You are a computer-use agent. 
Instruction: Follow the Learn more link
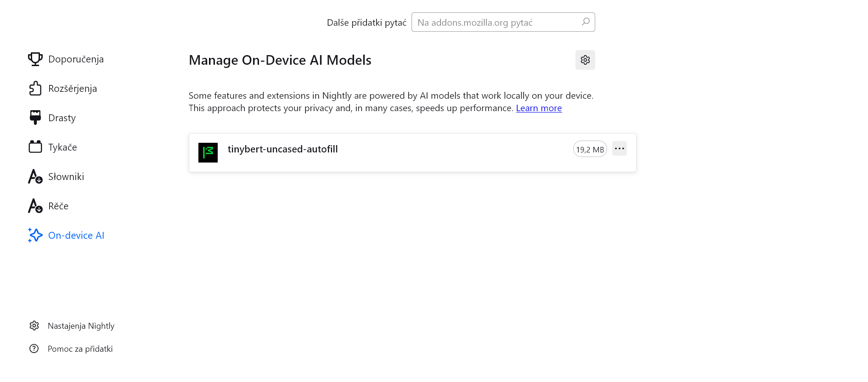click(x=539, y=108)
